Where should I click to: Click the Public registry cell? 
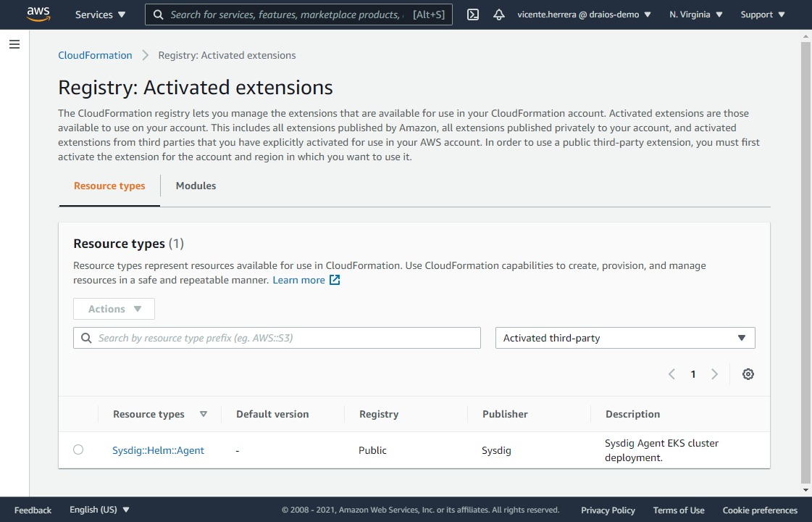click(x=372, y=450)
